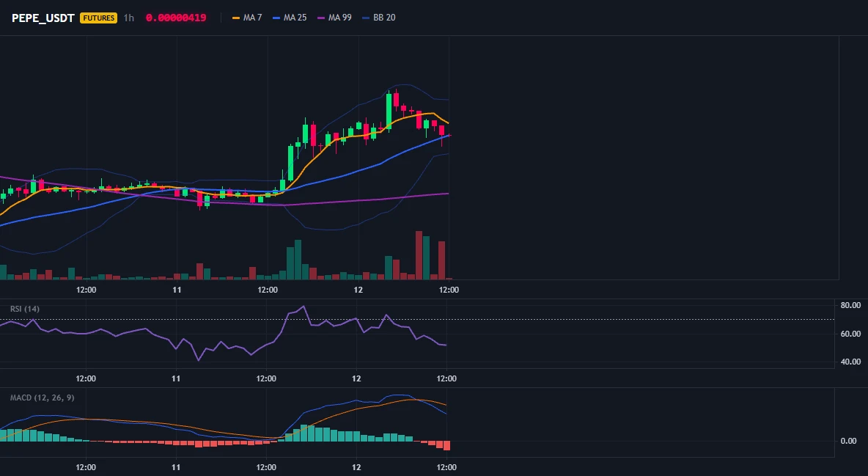Screen dimensions: 868x476
Task: Click date 12 on the price chart time axis
Action: click(358, 290)
